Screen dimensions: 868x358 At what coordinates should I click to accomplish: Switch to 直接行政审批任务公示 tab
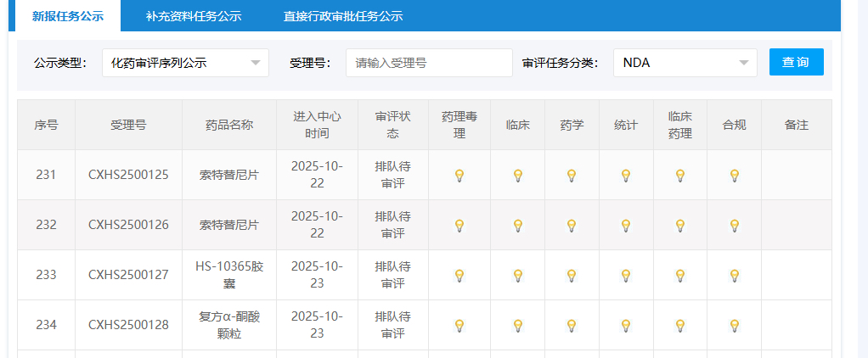click(343, 16)
